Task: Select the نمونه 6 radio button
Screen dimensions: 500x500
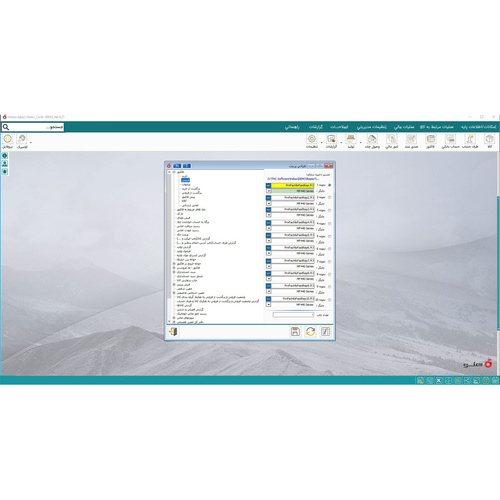Action: click(330, 249)
